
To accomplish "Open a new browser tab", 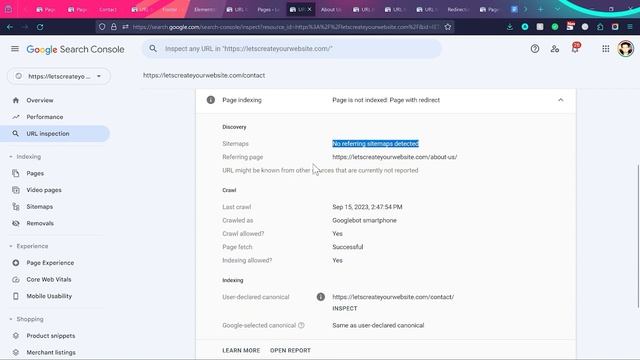I will (540, 9).
